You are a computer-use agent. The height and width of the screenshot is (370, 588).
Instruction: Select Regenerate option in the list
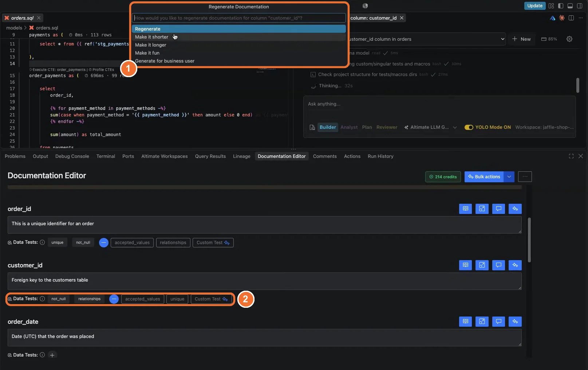click(238, 29)
